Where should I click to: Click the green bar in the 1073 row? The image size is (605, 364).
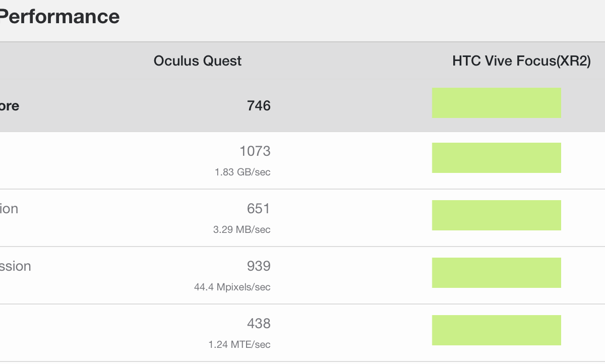497,158
